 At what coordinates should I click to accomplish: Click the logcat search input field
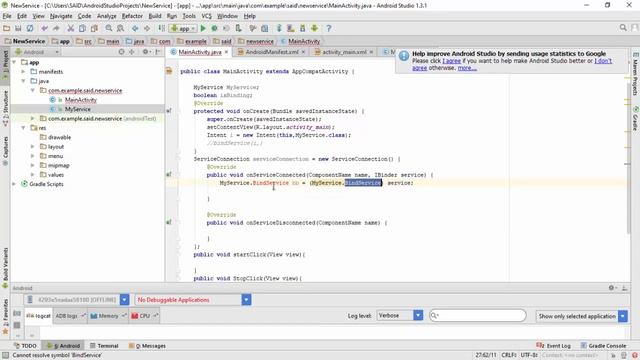[x=478, y=315]
